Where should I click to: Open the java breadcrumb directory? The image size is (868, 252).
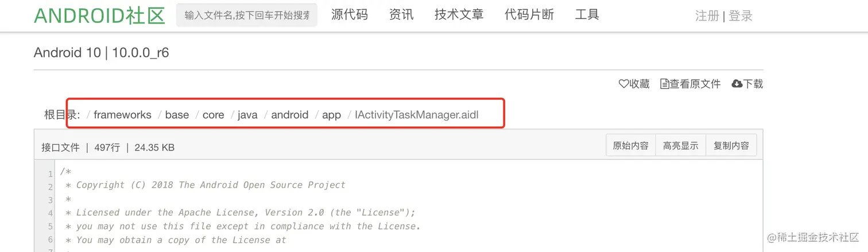[247, 115]
